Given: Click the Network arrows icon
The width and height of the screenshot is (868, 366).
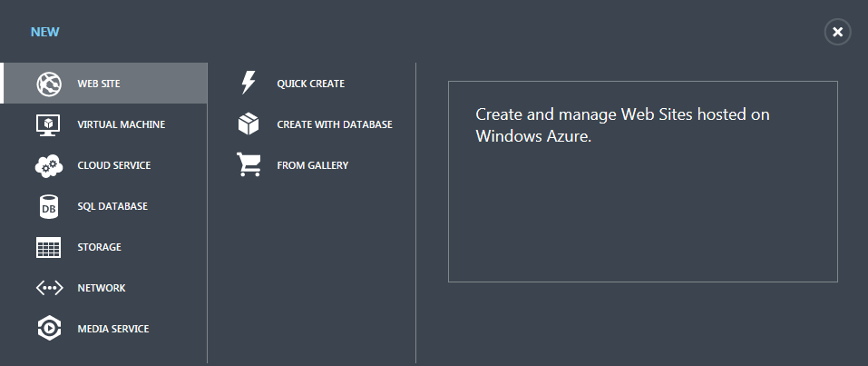Looking at the screenshot, I should [49, 288].
